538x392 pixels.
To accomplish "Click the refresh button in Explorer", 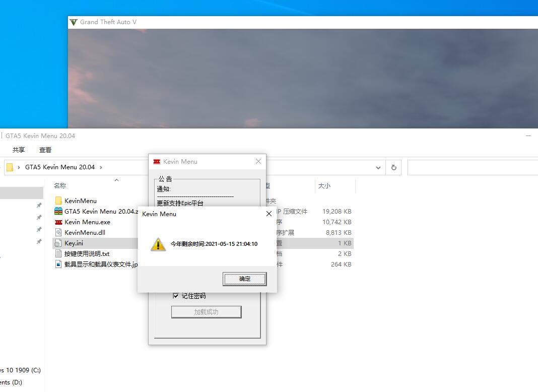I will tap(393, 167).
